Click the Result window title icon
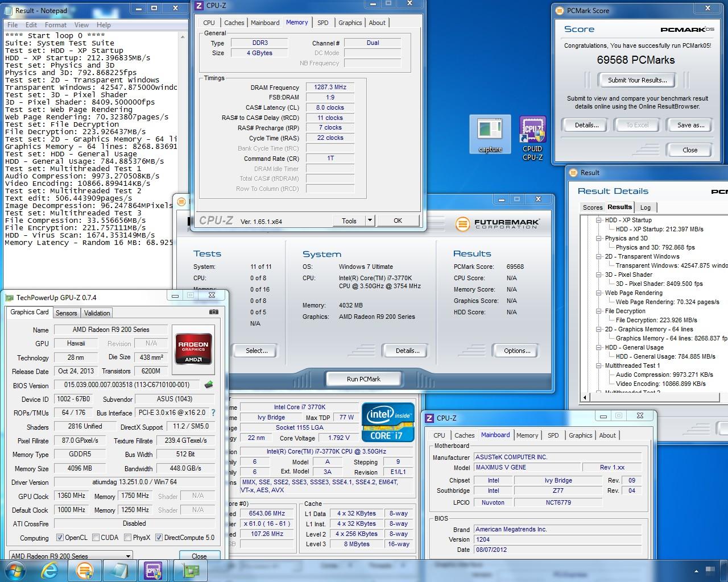This screenshot has height=582, width=728. click(573, 173)
